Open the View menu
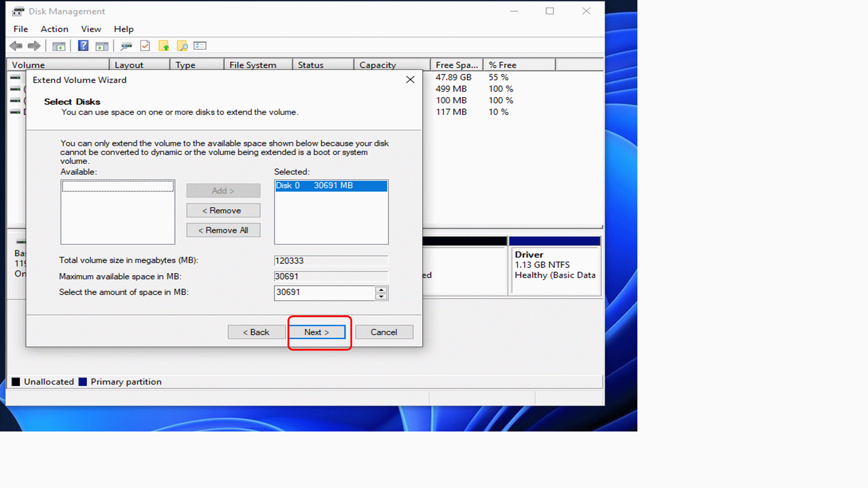868x488 pixels. (x=91, y=29)
